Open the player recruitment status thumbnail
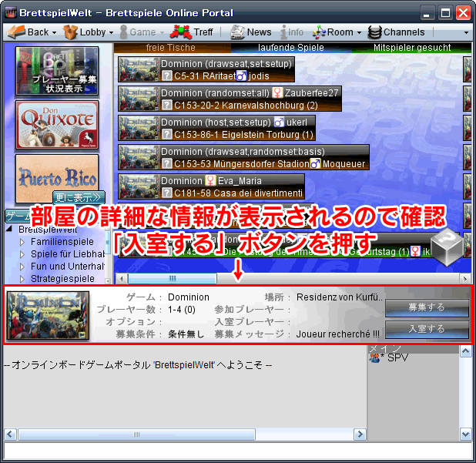This screenshot has width=476, height=463. tap(57, 71)
